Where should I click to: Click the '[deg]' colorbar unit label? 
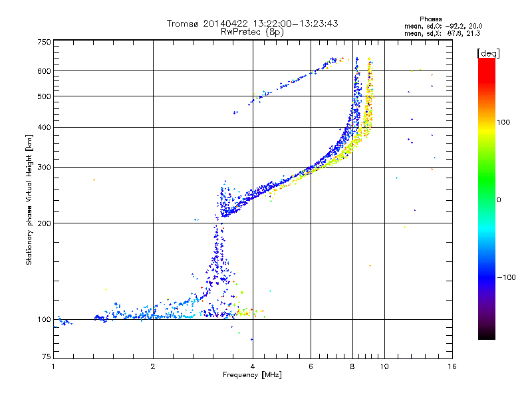(488, 53)
